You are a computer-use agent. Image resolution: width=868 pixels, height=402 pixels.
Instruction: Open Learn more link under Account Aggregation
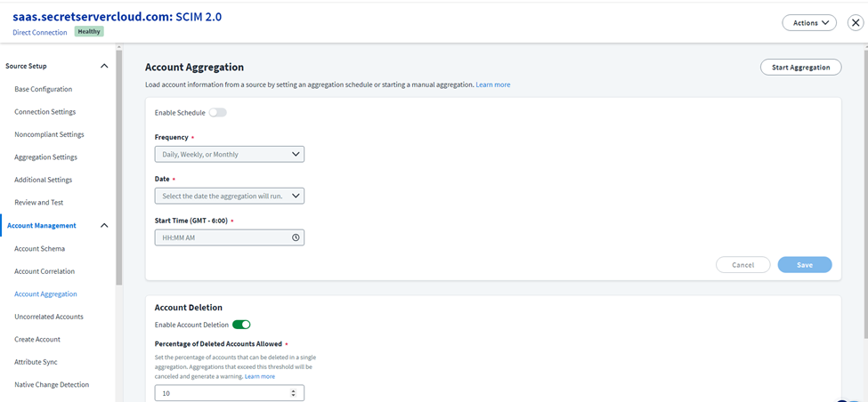492,84
